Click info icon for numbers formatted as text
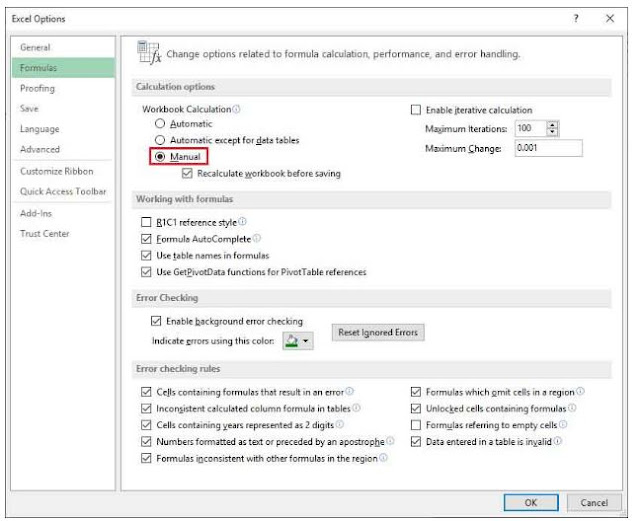The width and height of the screenshot is (640, 521). (390, 441)
